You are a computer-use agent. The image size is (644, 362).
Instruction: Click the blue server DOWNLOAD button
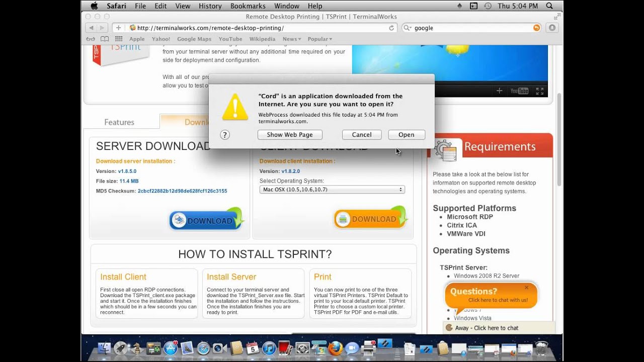206,220
